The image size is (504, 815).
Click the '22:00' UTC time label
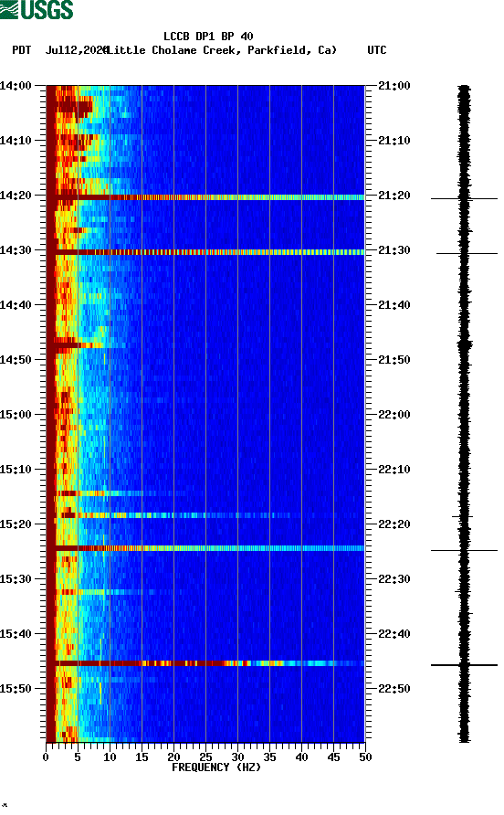coord(394,415)
